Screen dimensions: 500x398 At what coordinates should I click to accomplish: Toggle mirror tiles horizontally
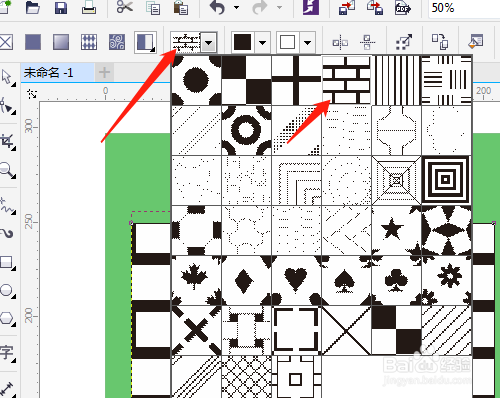pyautogui.click(x=340, y=43)
